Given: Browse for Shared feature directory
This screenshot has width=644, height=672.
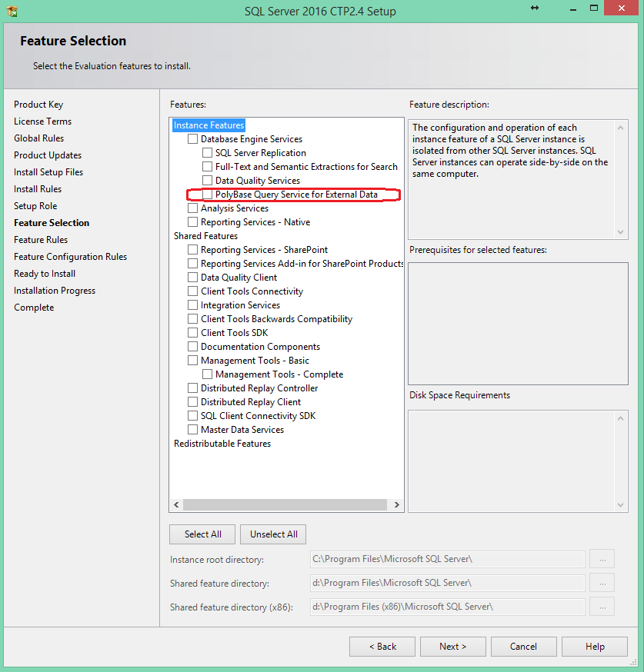Looking at the screenshot, I should (602, 583).
